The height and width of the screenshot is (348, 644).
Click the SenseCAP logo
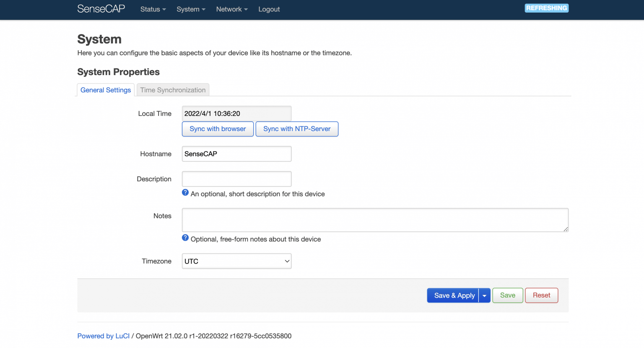pos(101,9)
